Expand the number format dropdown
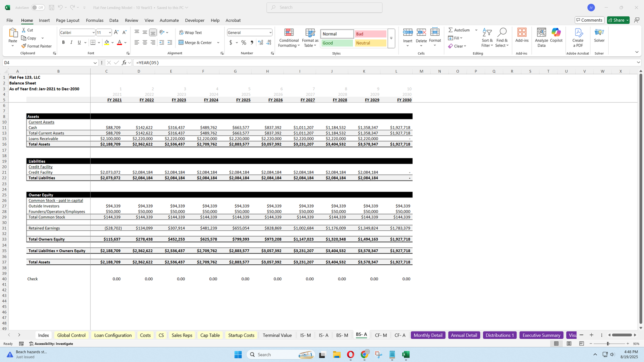 coord(270,33)
